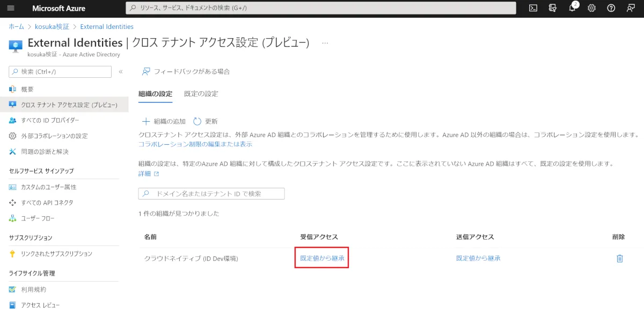Open 受信アクセス 既定値から継承 link

click(322, 258)
